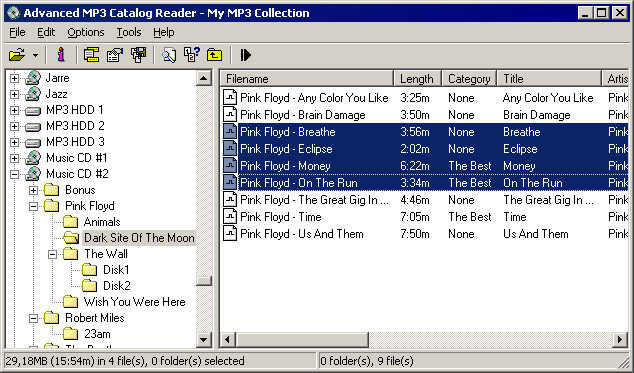Click the Music CD #2 disc icon
The image size is (634, 373).
coord(33,174)
